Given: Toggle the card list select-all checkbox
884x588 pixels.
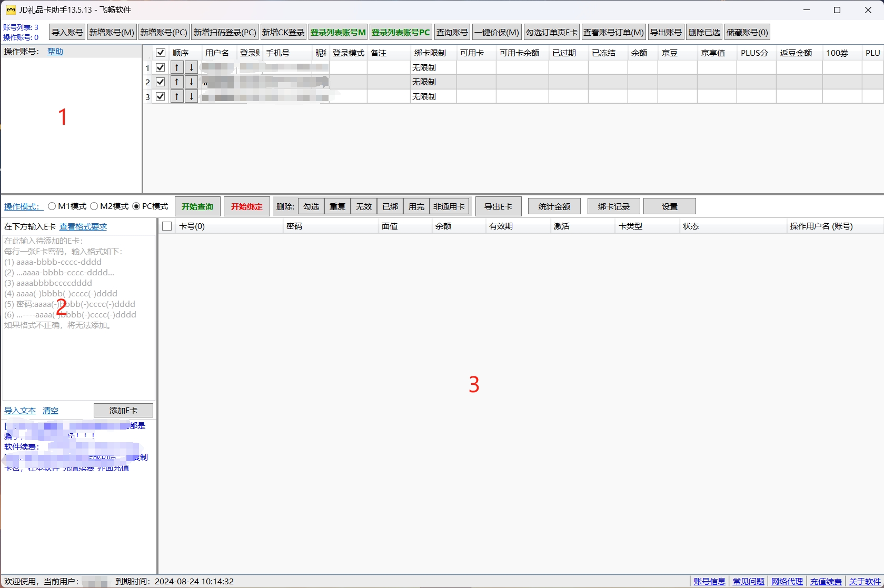Looking at the screenshot, I should 167,226.
